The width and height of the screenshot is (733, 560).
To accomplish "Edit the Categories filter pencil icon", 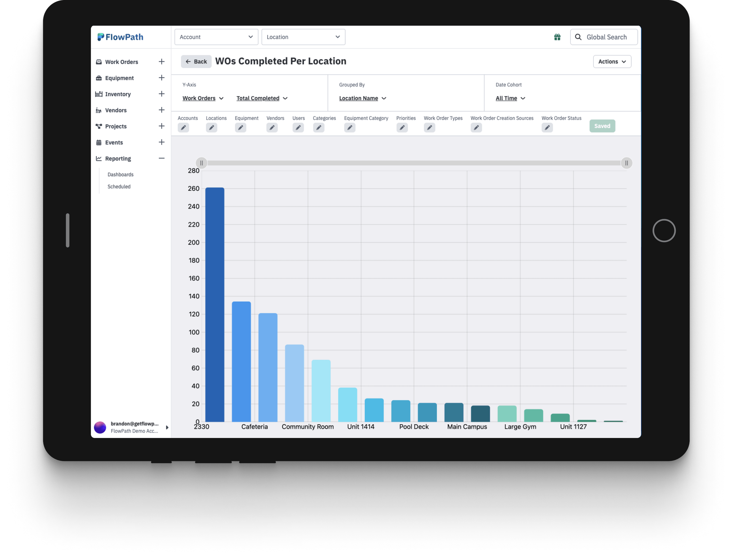I will click(x=319, y=127).
